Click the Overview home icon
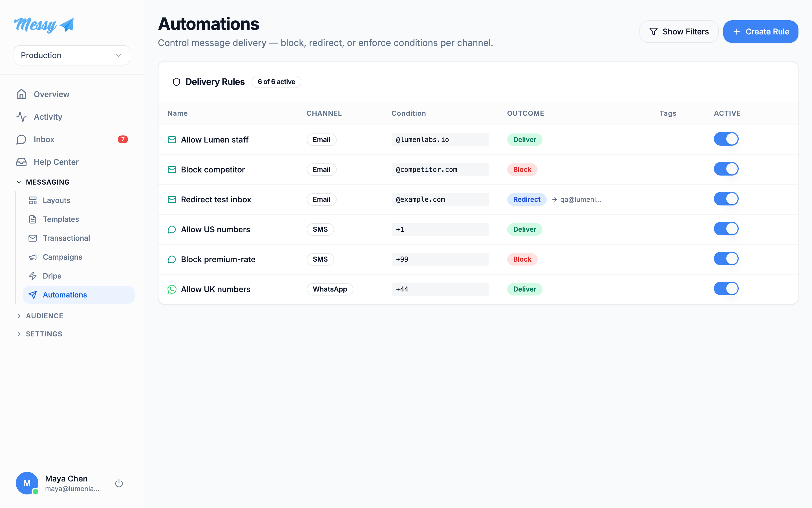Image resolution: width=812 pixels, height=508 pixels. coord(21,95)
